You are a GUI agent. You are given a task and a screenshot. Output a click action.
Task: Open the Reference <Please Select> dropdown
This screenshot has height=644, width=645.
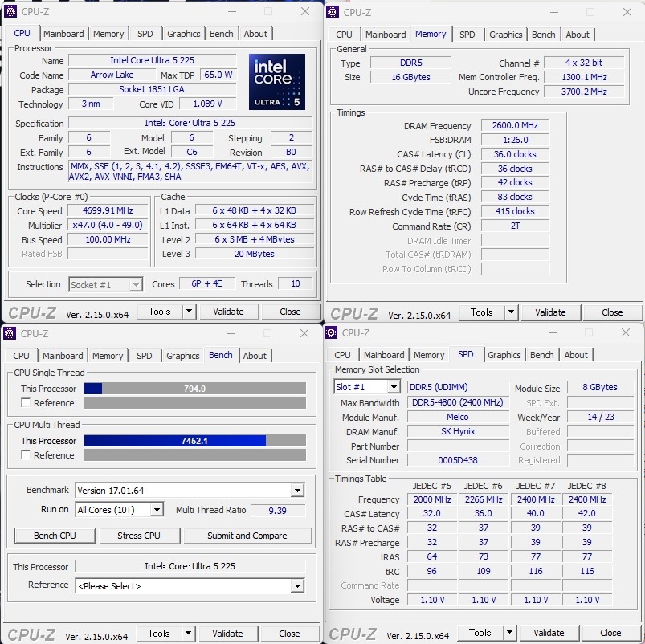point(297,586)
